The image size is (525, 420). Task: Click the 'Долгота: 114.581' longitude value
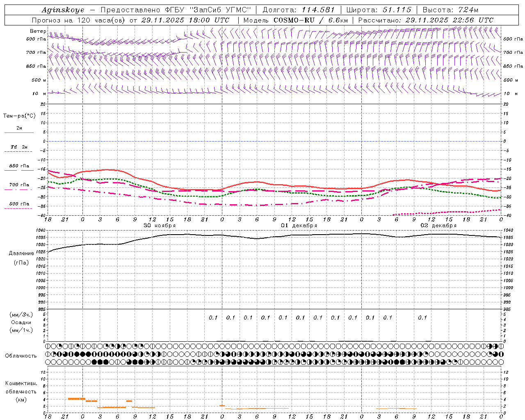pyautogui.click(x=299, y=10)
